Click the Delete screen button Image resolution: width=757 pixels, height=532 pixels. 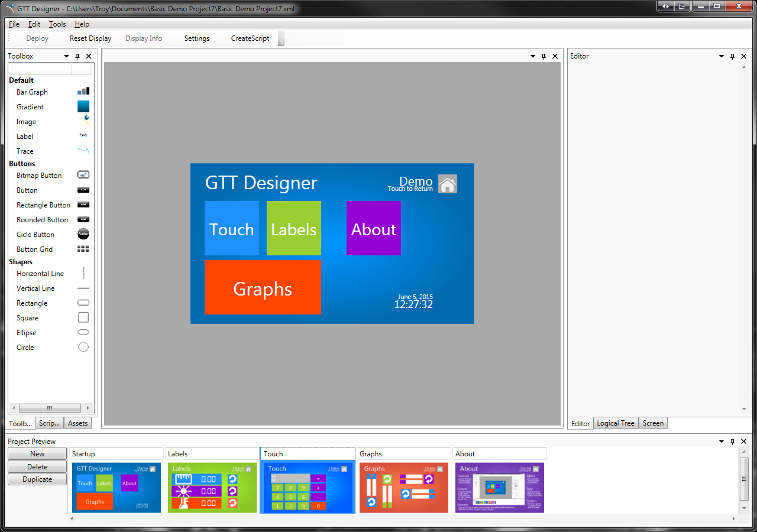pos(37,467)
